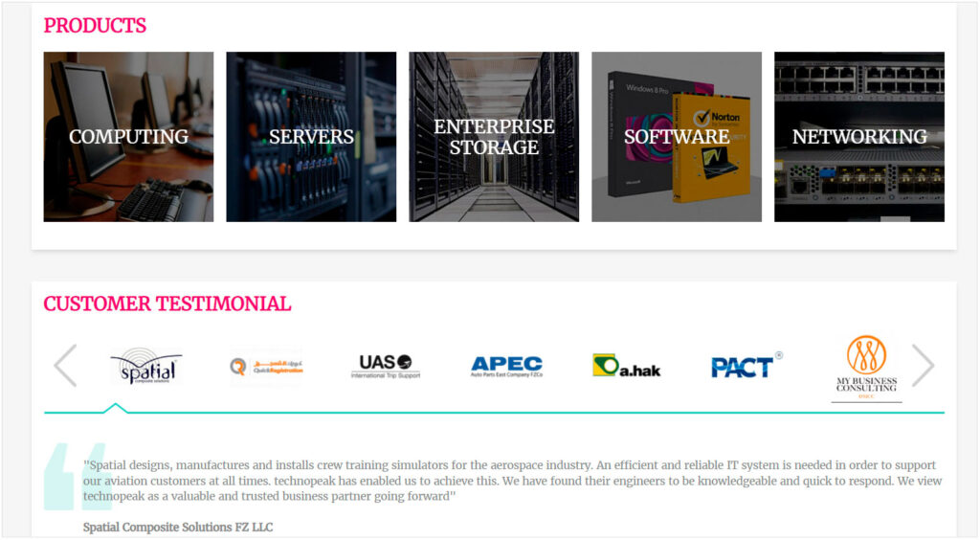The height and width of the screenshot is (540, 980).
Task: Click the CUSTOMER TESTIMONIAL heading
Action: point(167,304)
